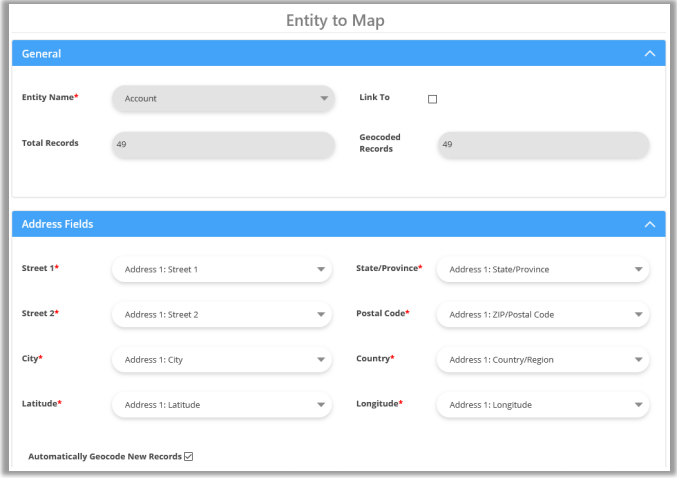Enable the Link To checkbox
Screen dimensions: 677x478
point(432,99)
